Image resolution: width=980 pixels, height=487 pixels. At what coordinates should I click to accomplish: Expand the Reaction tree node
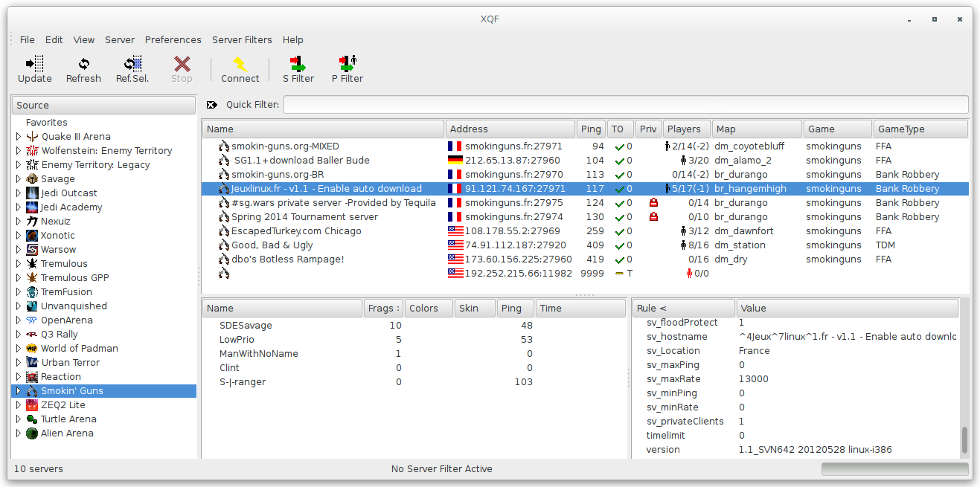(x=19, y=377)
